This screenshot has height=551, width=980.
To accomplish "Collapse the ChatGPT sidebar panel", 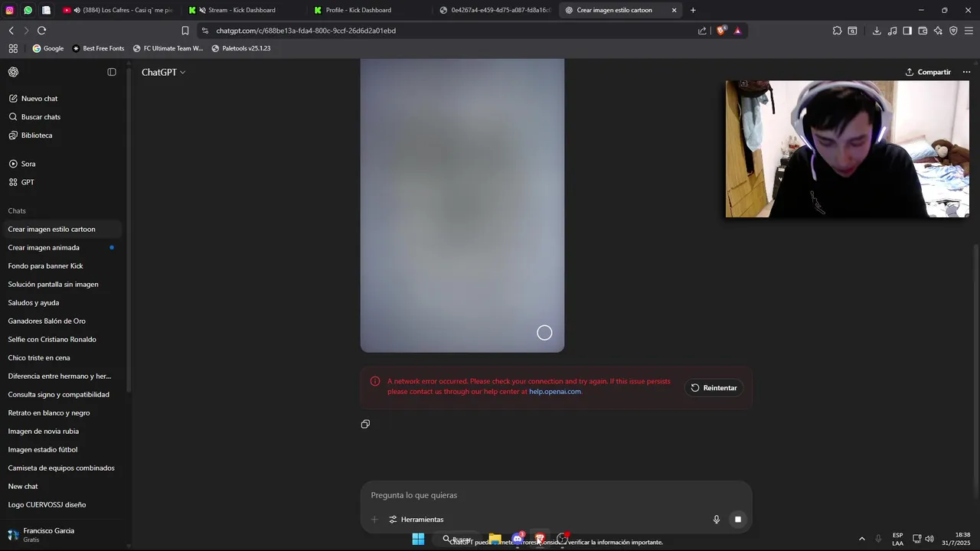I will [x=112, y=72].
